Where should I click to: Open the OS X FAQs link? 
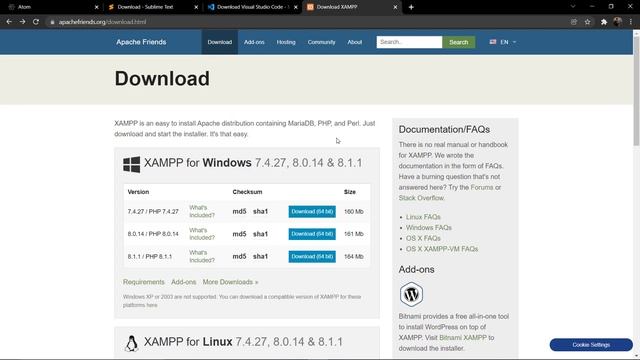point(423,238)
